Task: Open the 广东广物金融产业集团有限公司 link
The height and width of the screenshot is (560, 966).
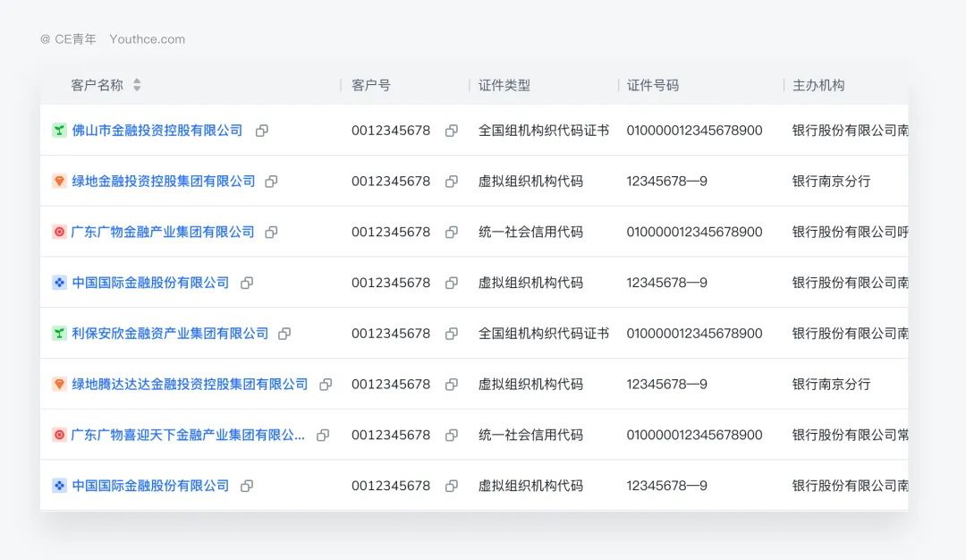Action: coord(163,233)
